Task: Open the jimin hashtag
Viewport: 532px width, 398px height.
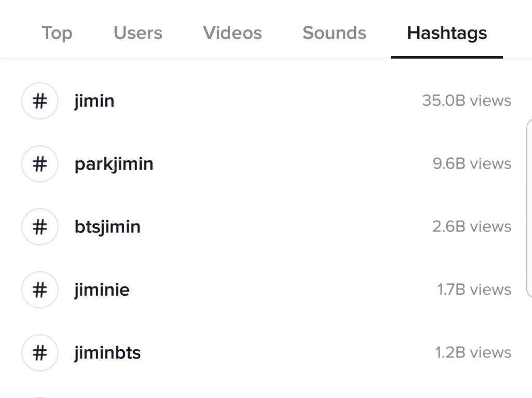Action: tap(95, 101)
